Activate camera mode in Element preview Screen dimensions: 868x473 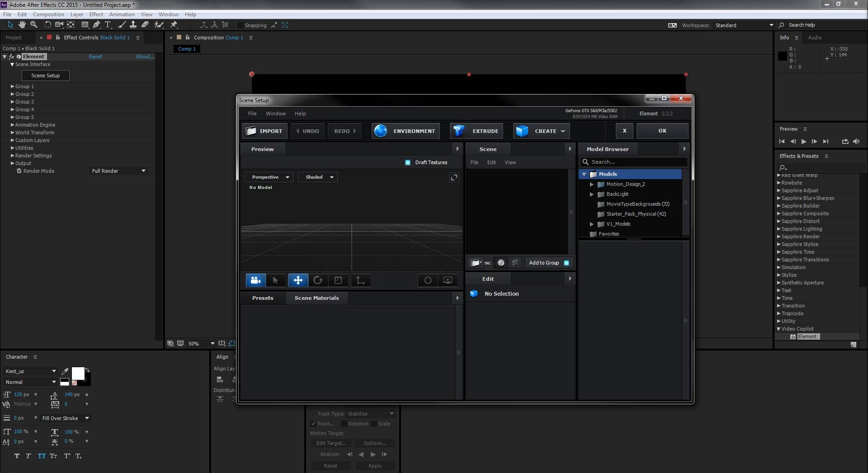click(x=255, y=280)
